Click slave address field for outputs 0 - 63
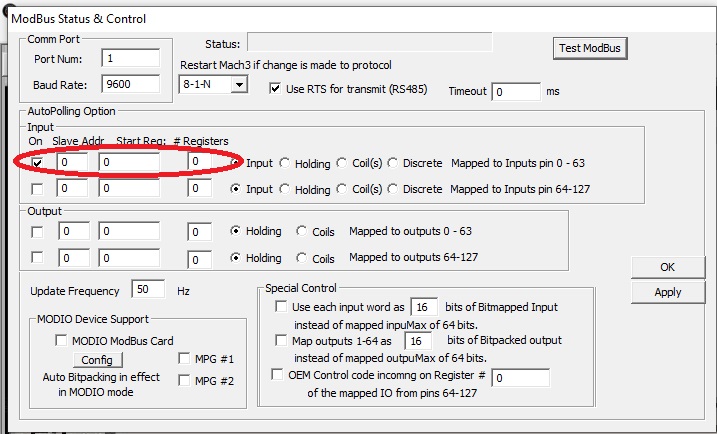This screenshot has width=717, height=434. [74, 231]
